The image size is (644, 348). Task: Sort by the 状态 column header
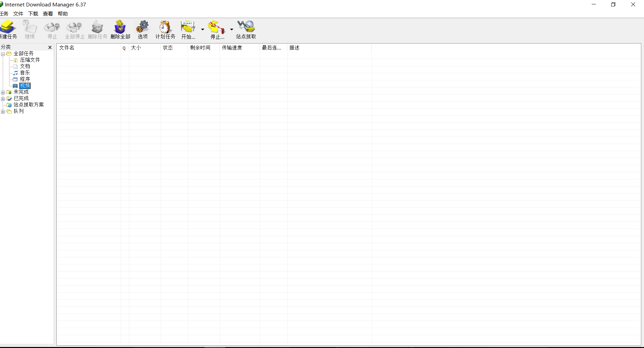(x=174, y=48)
